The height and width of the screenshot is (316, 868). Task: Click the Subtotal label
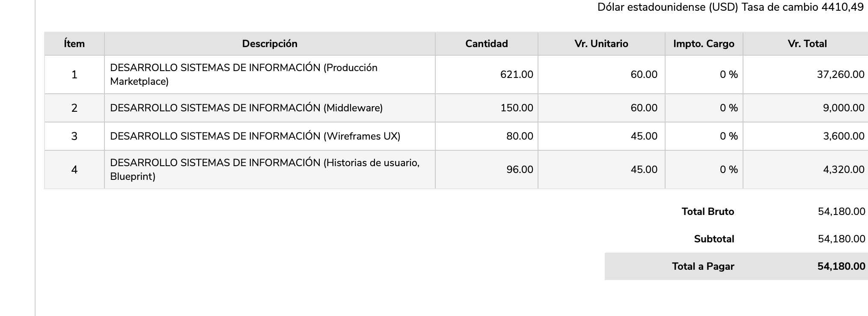pyautogui.click(x=713, y=239)
